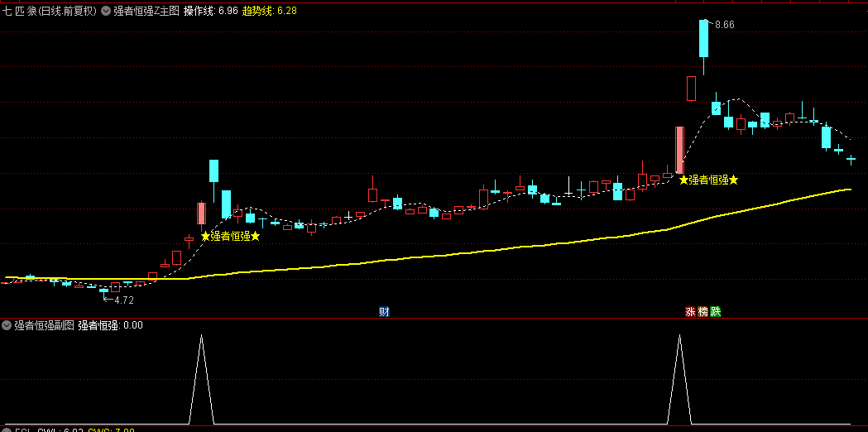
Task: Click the 财 financial marker icon
Action: (384, 312)
